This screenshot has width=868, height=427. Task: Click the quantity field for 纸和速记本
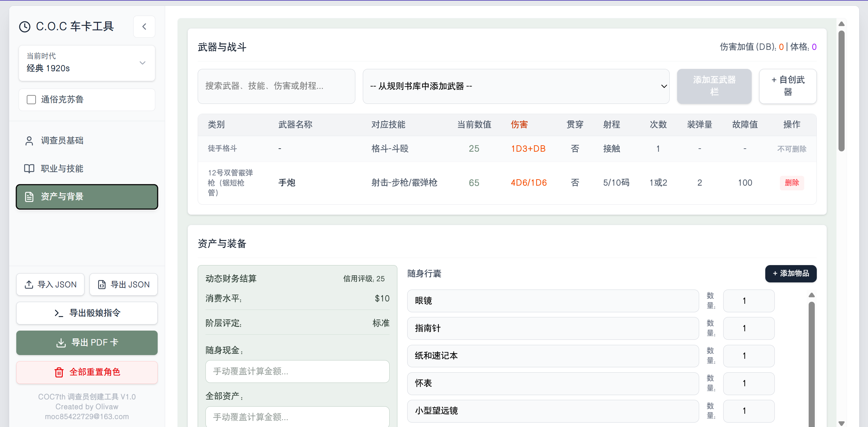coord(749,356)
